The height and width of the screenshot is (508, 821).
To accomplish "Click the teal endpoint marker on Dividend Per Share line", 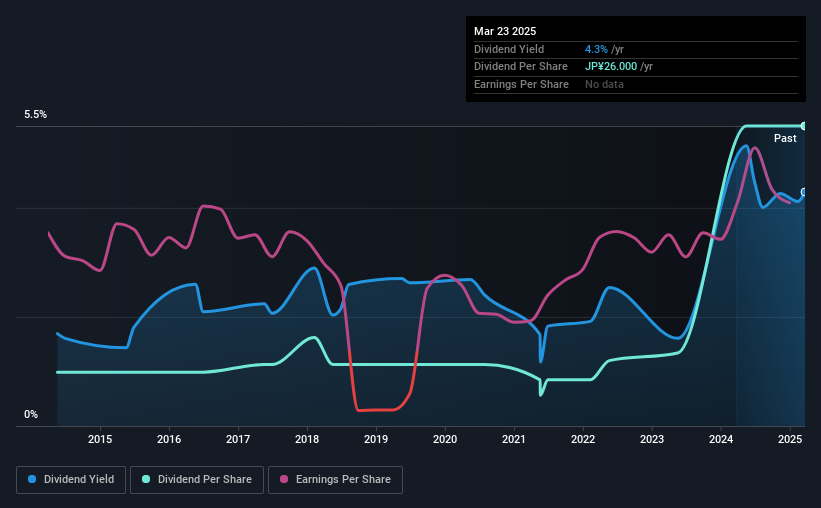I will tap(804, 126).
